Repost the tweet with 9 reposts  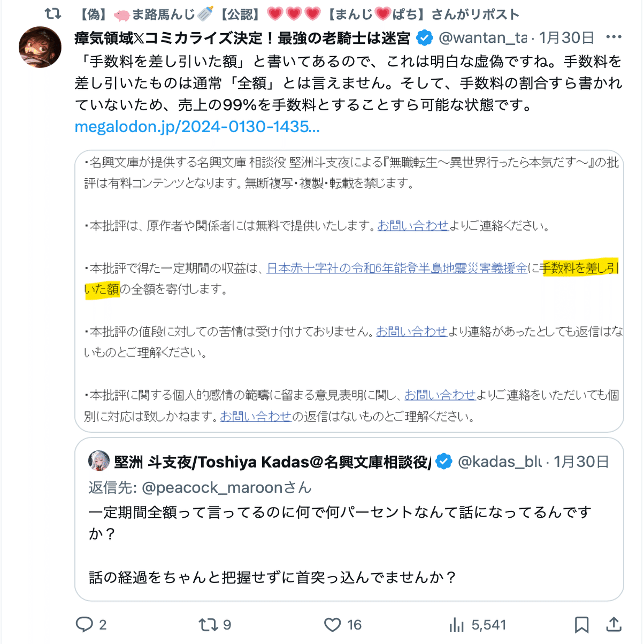point(208,624)
